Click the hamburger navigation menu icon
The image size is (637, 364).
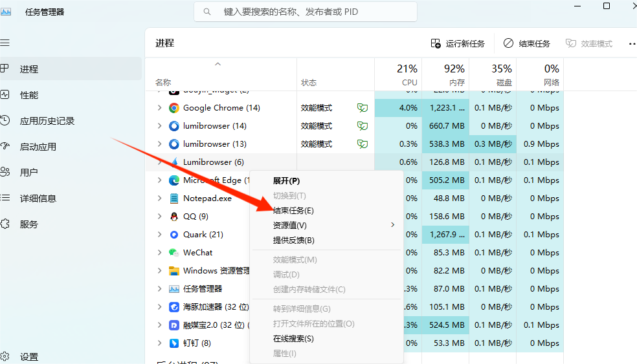tap(5, 43)
